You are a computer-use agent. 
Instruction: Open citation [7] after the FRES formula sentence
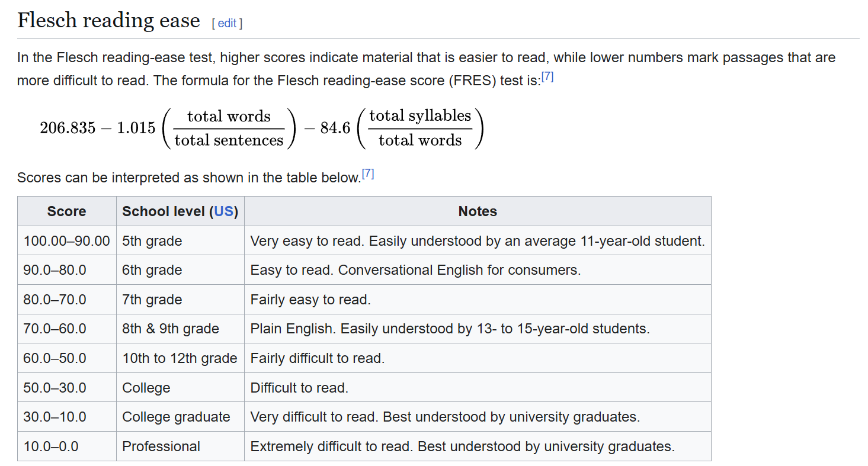547,78
